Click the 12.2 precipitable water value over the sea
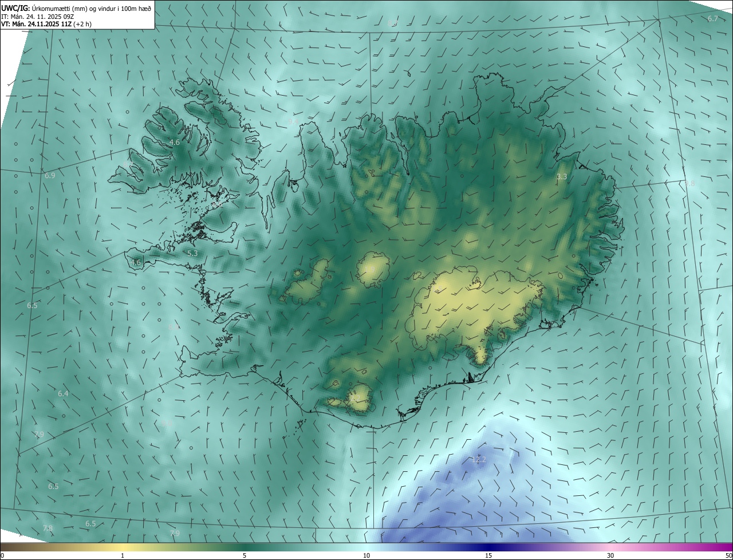733x560 pixels. pyautogui.click(x=479, y=459)
